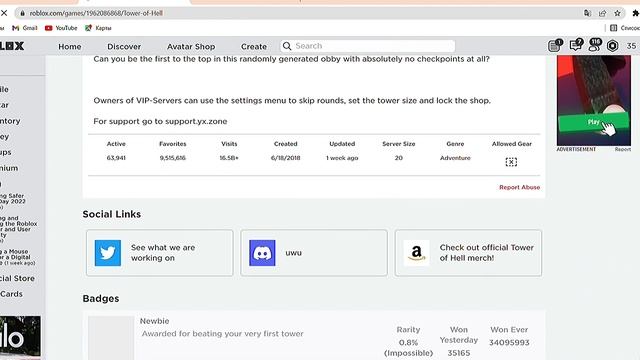This screenshot has width=640, height=360.
Task: Open the Robux icon in the navbar
Action: pyautogui.click(x=612, y=46)
